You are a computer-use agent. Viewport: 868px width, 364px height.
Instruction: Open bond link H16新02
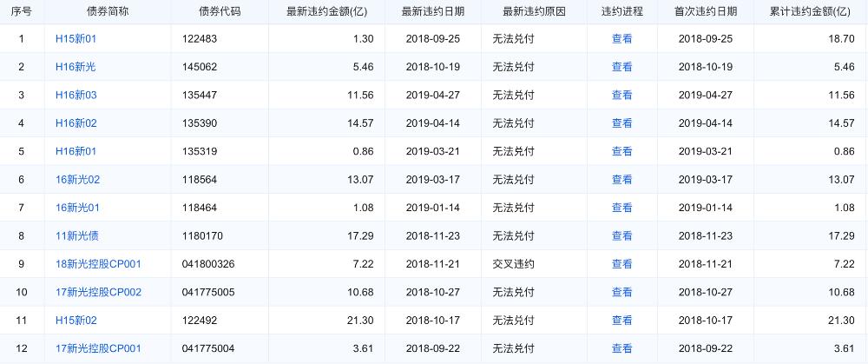click(76, 123)
